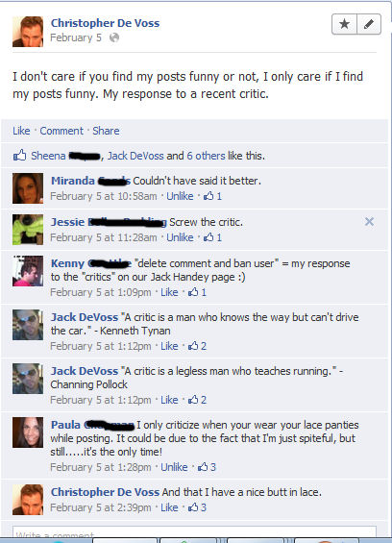The image size is (392, 543).
Task: Click the Write a comment input box
Action: tap(194, 532)
